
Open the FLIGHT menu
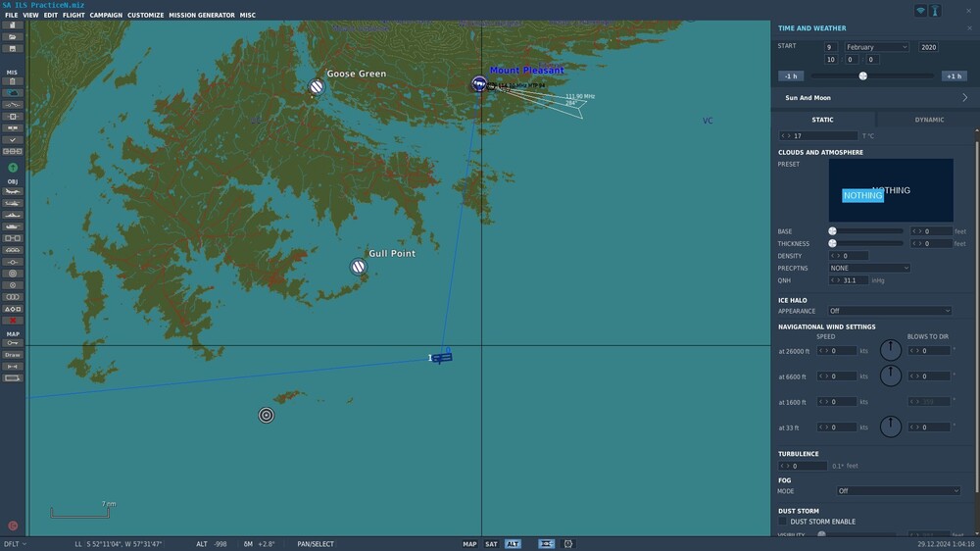(x=73, y=15)
